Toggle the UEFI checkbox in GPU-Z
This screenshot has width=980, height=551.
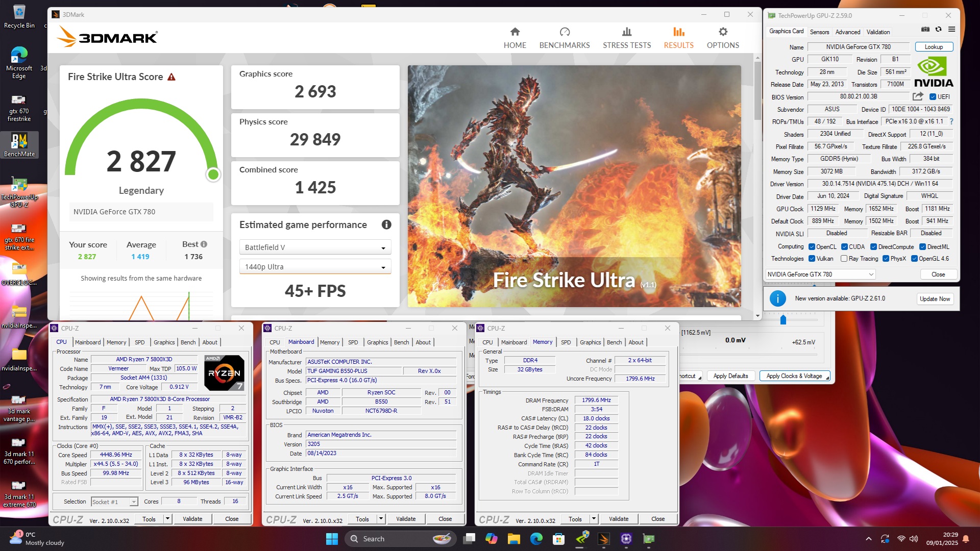tap(933, 97)
